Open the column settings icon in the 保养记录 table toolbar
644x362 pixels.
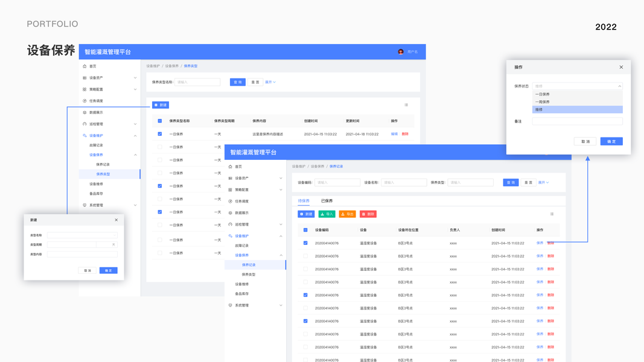coord(552,214)
